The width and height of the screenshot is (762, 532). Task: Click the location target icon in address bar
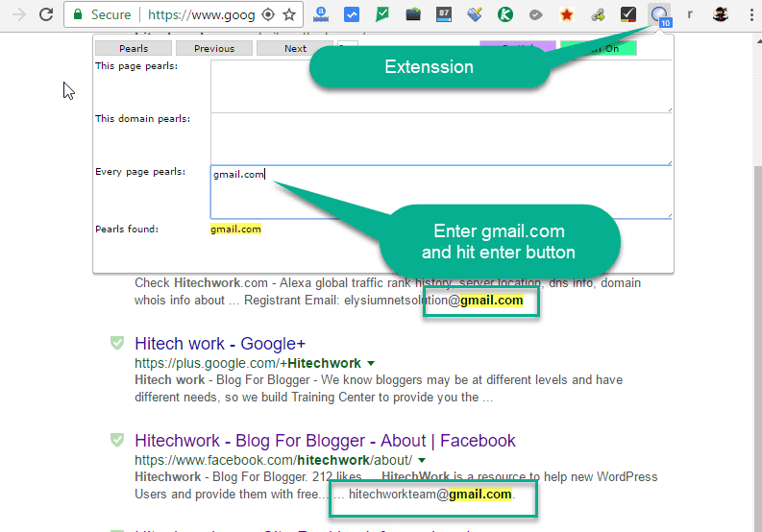(x=268, y=14)
